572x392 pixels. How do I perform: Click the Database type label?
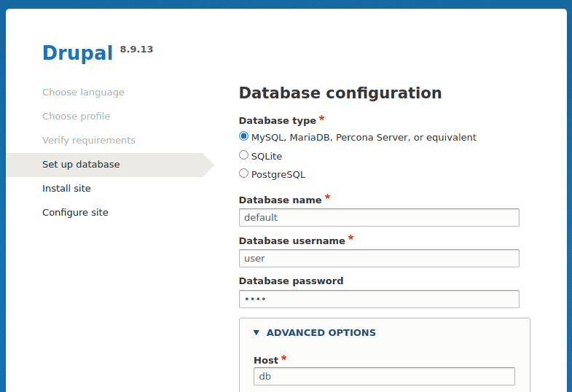point(277,121)
